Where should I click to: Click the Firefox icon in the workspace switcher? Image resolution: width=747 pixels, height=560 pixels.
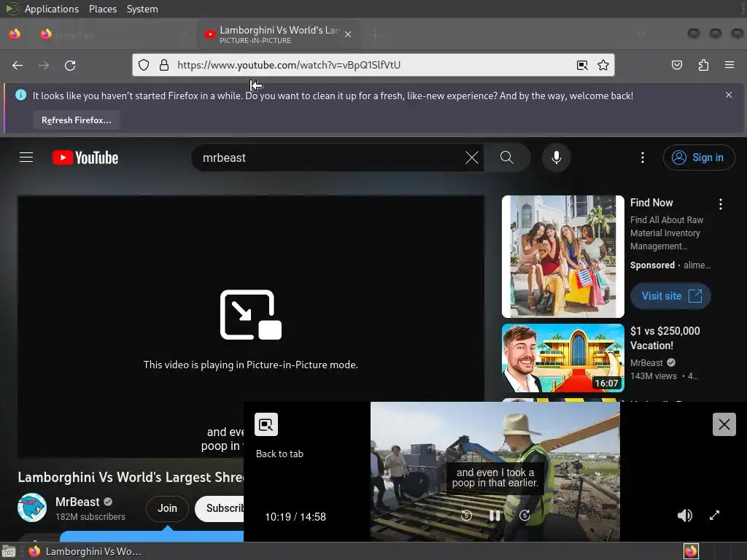(x=691, y=551)
